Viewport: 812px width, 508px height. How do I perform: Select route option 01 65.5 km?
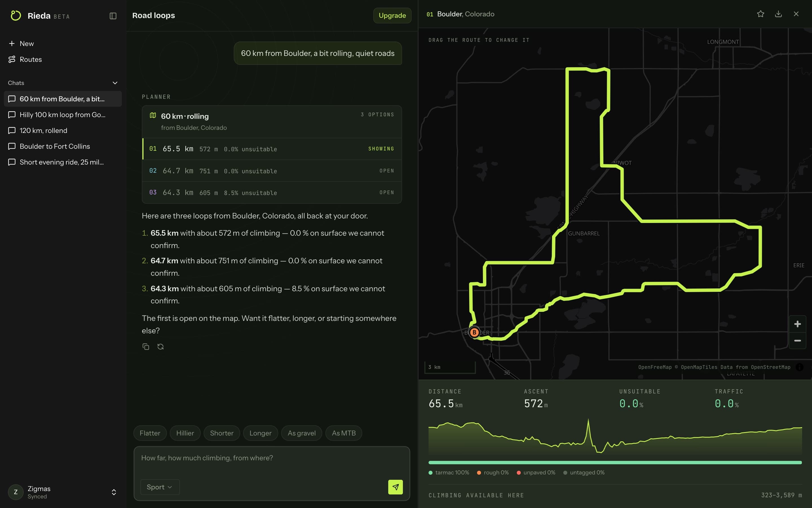pos(272,149)
